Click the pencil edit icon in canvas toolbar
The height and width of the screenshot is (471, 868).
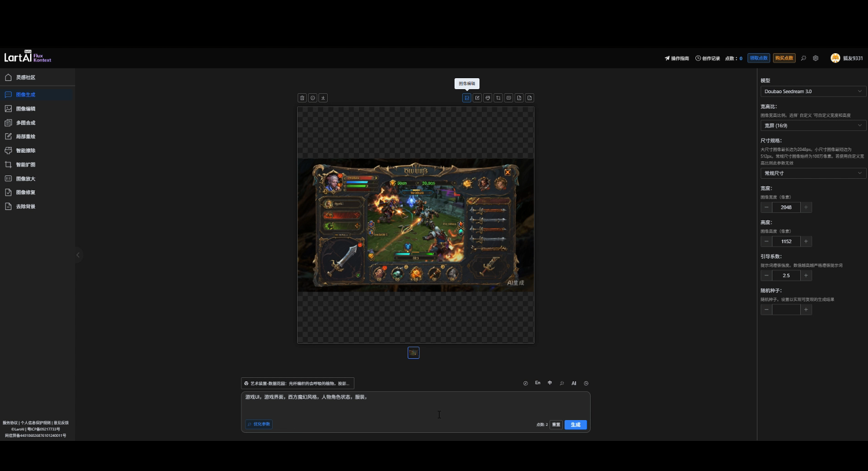click(477, 98)
